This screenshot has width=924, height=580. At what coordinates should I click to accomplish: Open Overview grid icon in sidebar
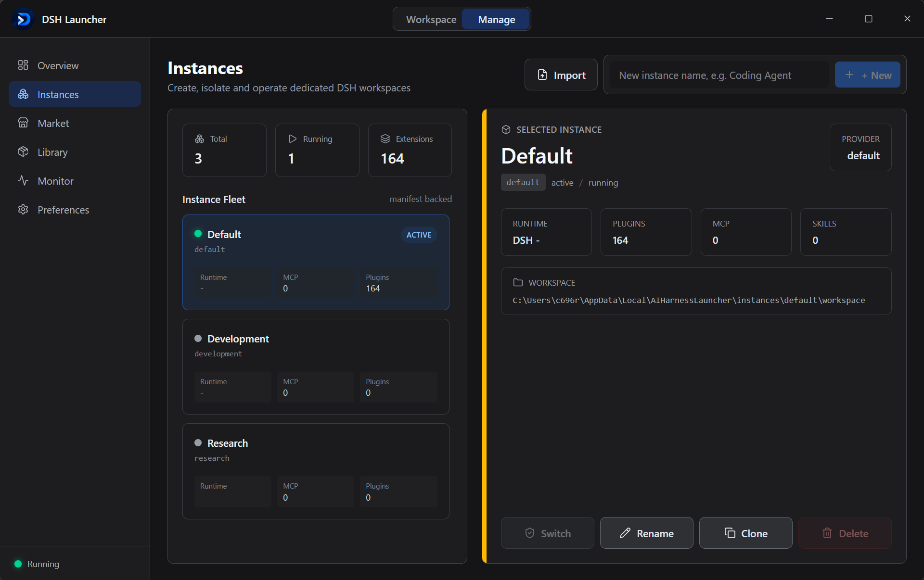(23, 65)
